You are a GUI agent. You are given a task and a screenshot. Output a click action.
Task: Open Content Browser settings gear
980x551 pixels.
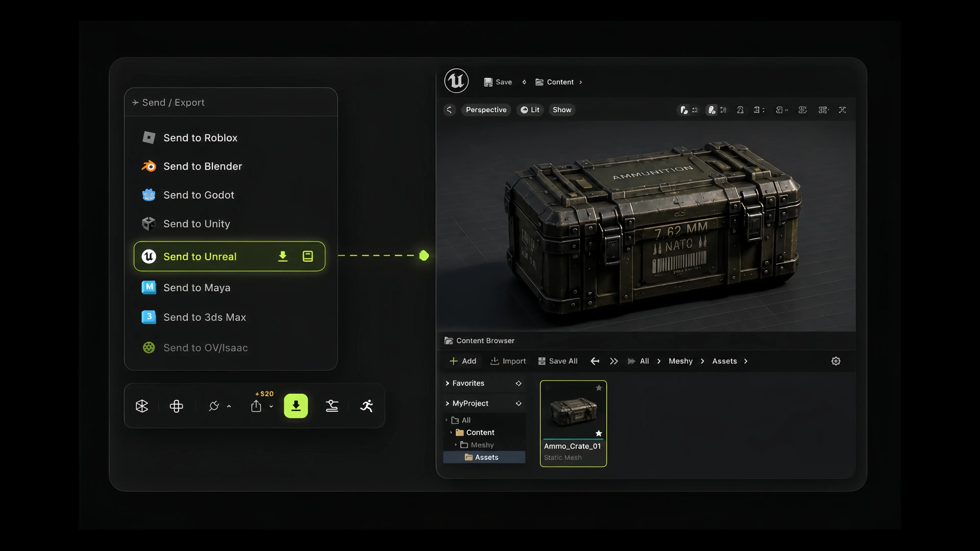(836, 361)
